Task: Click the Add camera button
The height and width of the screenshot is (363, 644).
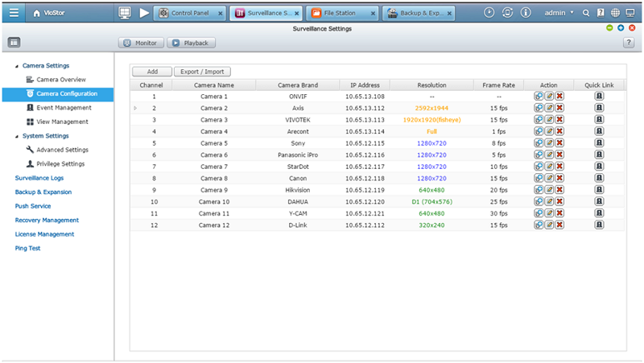Action: [x=152, y=72]
